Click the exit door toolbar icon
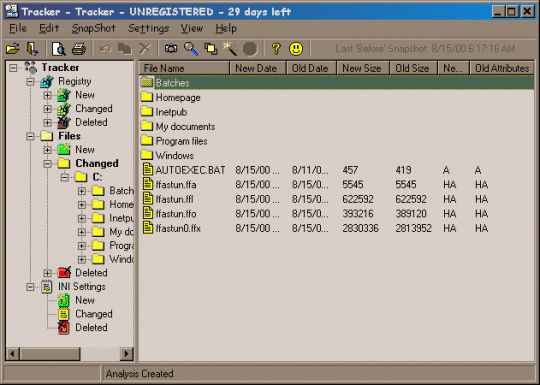The width and height of the screenshot is (540, 385). point(32,49)
